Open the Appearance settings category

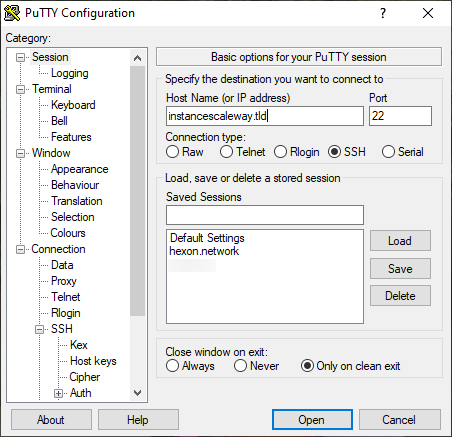pos(79,169)
